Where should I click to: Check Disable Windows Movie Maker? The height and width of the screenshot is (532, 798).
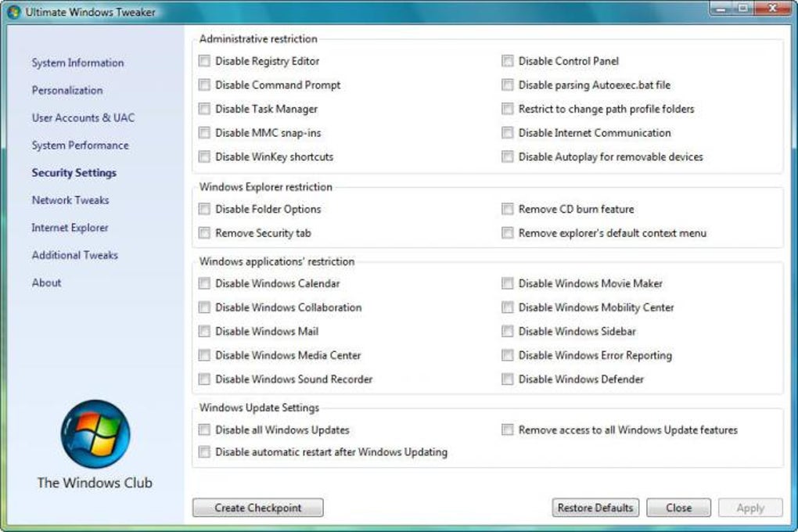508,283
